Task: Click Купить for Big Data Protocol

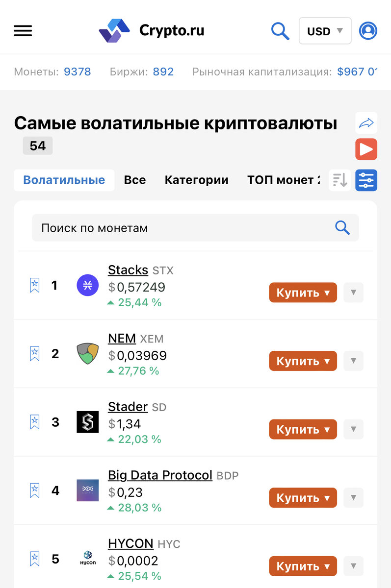Action: pyautogui.click(x=303, y=497)
